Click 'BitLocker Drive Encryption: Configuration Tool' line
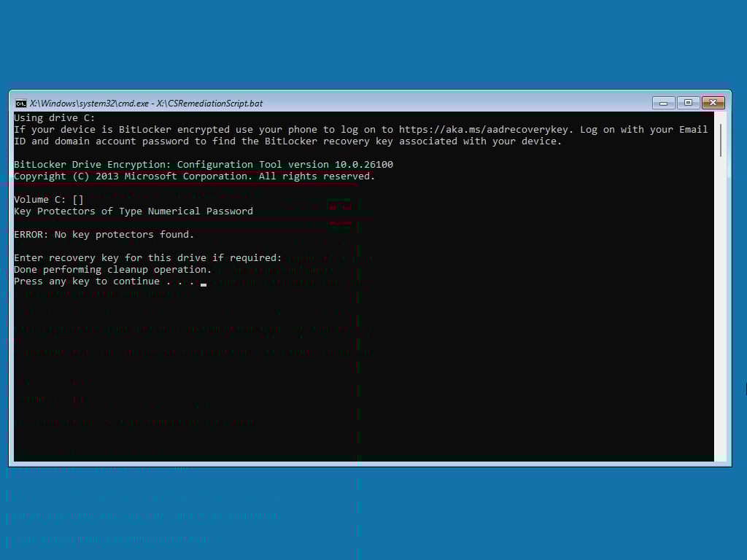This screenshot has width=747, height=560. (204, 164)
